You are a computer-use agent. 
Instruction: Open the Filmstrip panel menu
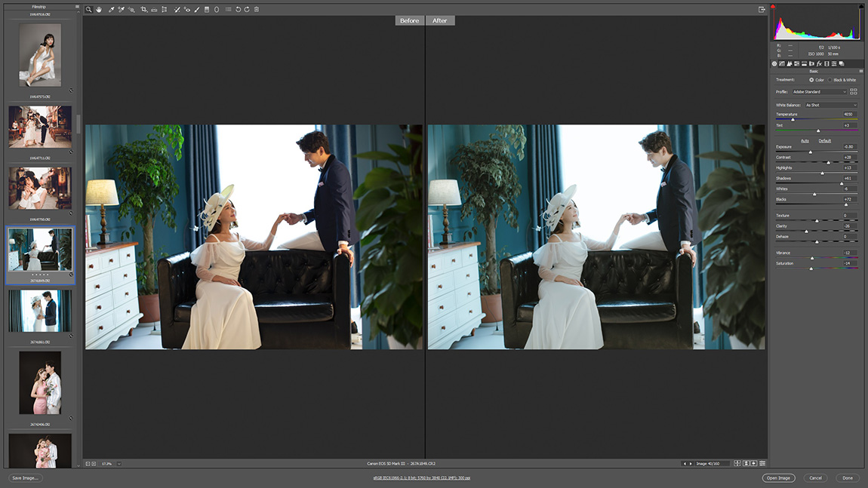pos(77,7)
